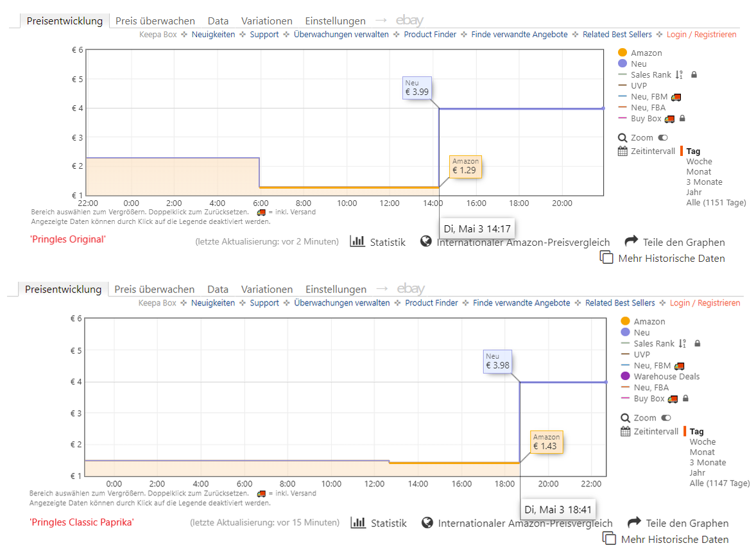Select Jahr interval for Classic Paprika chart
Image resolution: width=756 pixels, height=550 pixels.
tap(697, 473)
